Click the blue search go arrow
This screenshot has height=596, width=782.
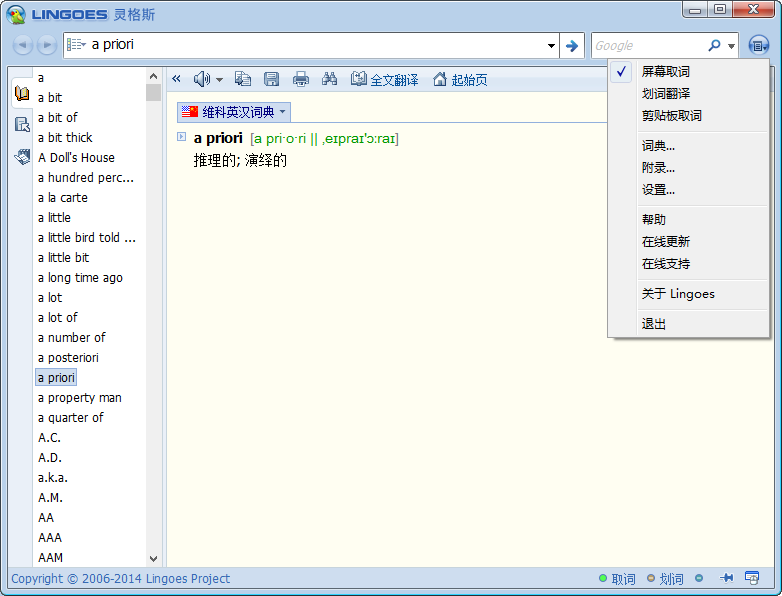tap(572, 46)
